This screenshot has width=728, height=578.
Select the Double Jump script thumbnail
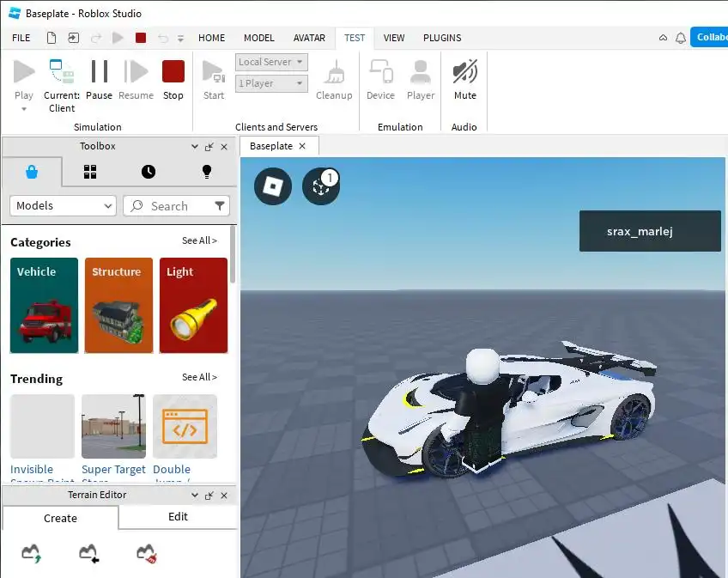(185, 427)
